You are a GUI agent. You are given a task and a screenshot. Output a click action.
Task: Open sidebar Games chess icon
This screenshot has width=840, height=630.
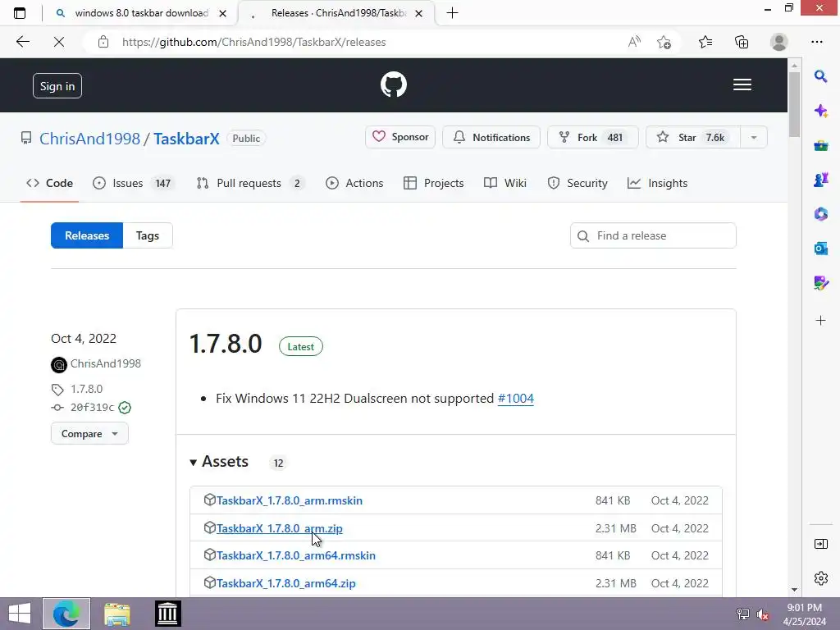820,180
